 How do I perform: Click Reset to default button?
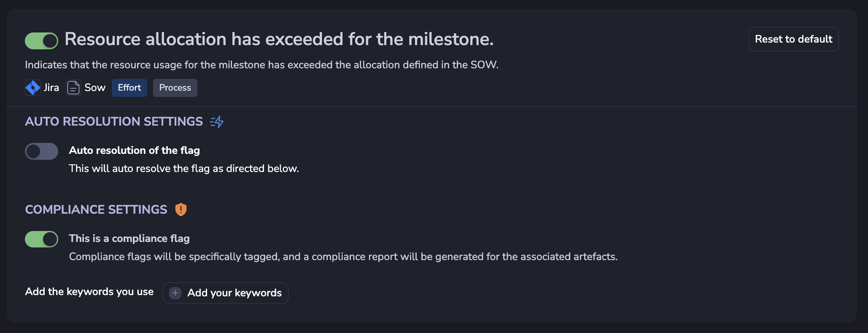coord(793,39)
